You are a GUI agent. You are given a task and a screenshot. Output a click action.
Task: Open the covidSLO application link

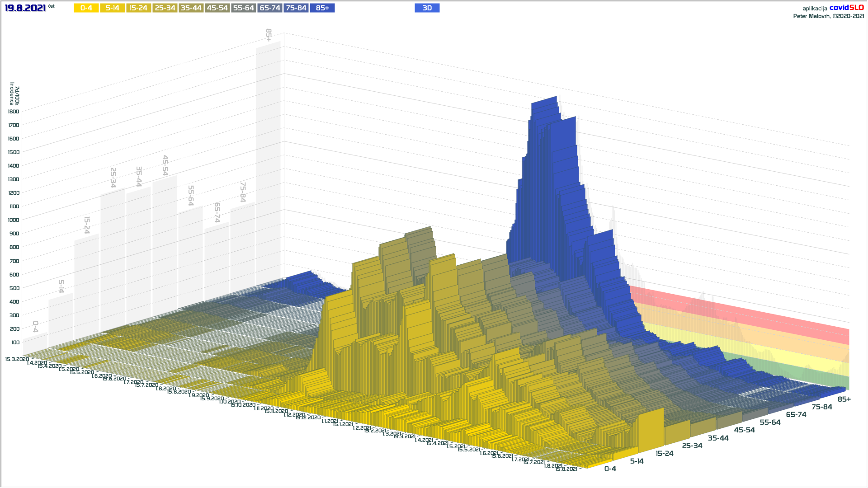[846, 8]
